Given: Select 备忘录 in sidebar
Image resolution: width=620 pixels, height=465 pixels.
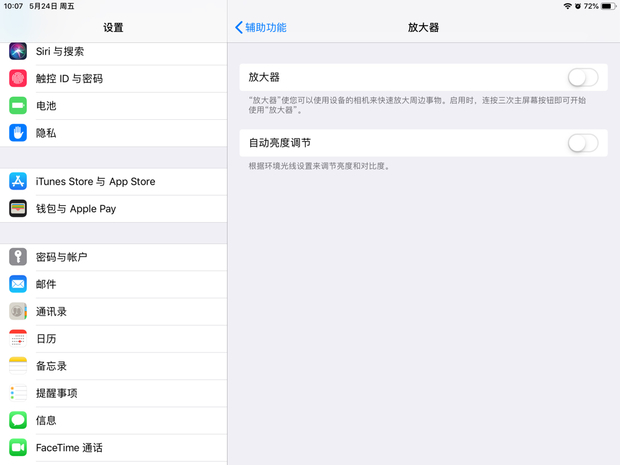Looking at the screenshot, I should pyautogui.click(x=113, y=366).
